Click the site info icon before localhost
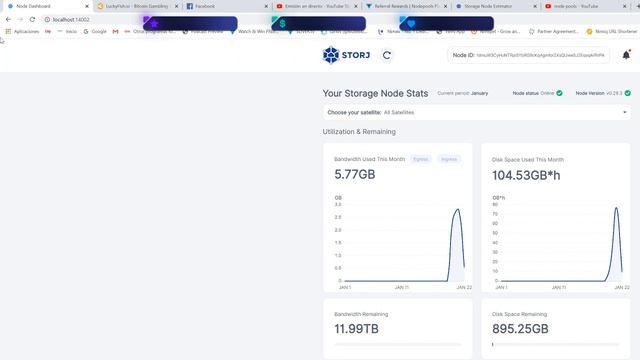 pos(47,20)
